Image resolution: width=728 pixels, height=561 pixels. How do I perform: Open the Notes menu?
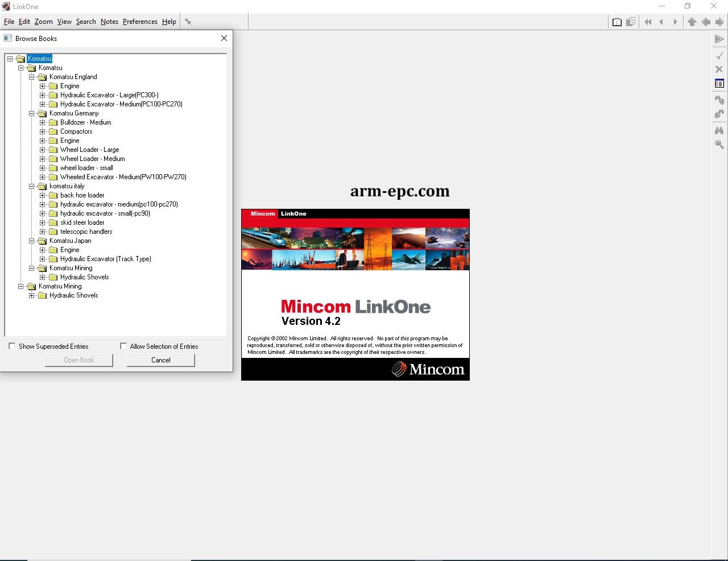[x=109, y=22]
